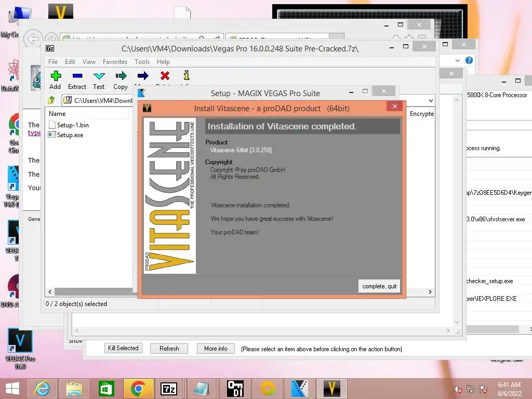
Task: Click the 7-Zip Add toolbar icon
Action: (56, 75)
